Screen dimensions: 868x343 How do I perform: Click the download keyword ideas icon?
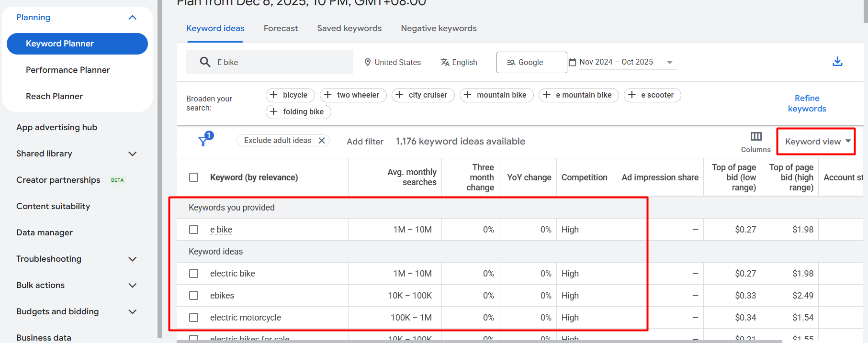(837, 62)
